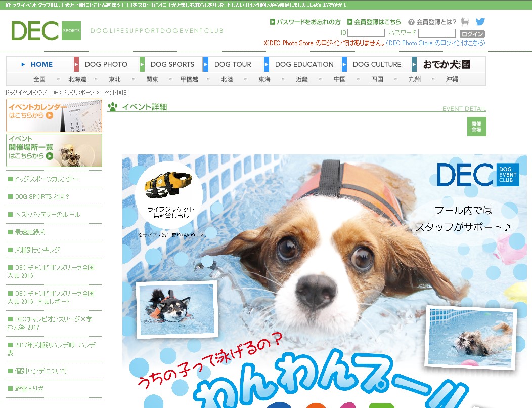Open 2017年犬種別ハンデ戦 ハンデ表 link

pos(52,349)
